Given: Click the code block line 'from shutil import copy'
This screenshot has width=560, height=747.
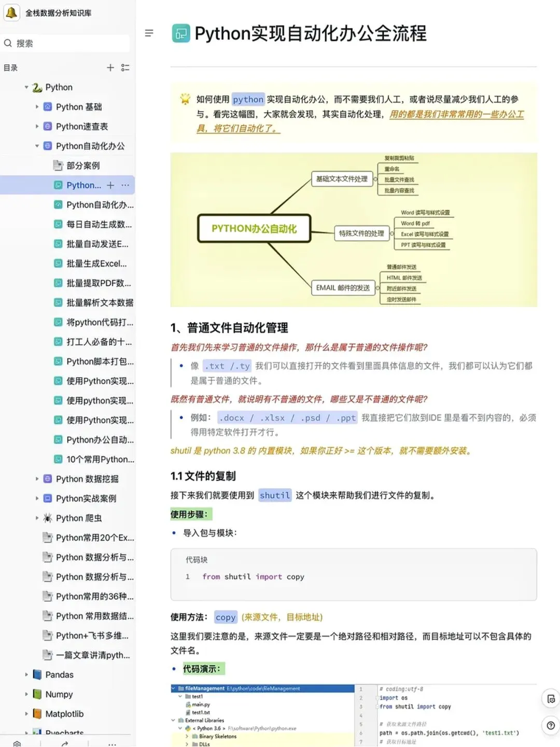Looking at the screenshot, I should click(253, 577).
